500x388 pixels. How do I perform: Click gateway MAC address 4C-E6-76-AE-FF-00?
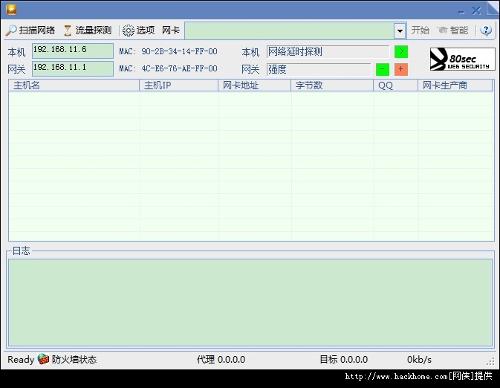179,69
